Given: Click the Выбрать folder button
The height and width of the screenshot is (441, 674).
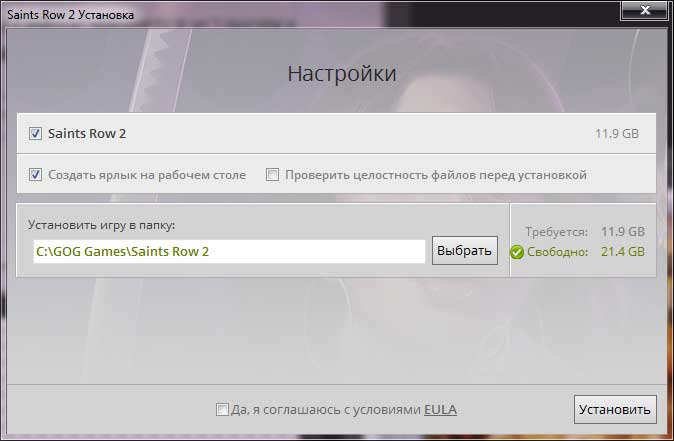Looking at the screenshot, I should click(465, 251).
